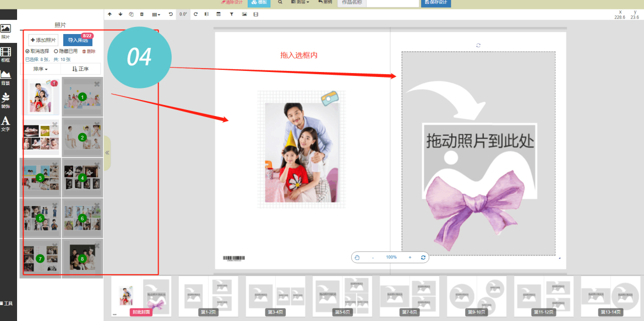
Task: Toggle 取消选择 (deselect) option
Action: (37, 51)
